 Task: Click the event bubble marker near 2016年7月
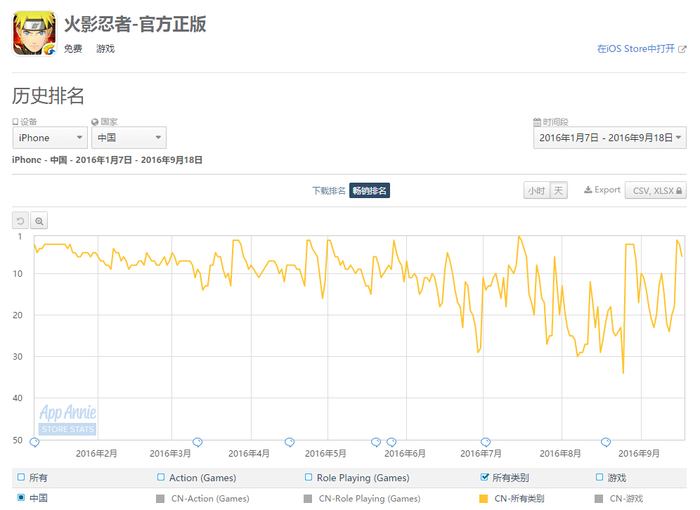(486, 442)
